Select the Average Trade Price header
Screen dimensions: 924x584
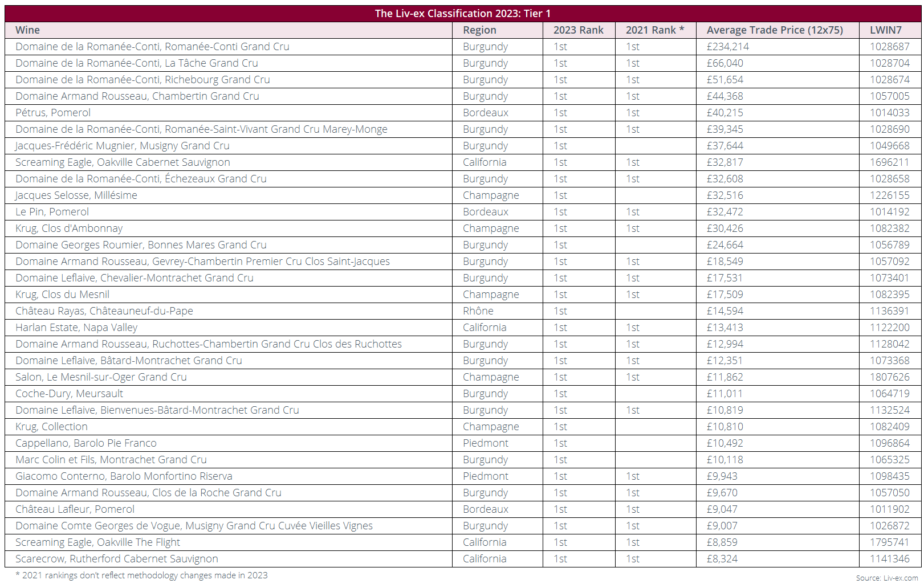pos(775,30)
